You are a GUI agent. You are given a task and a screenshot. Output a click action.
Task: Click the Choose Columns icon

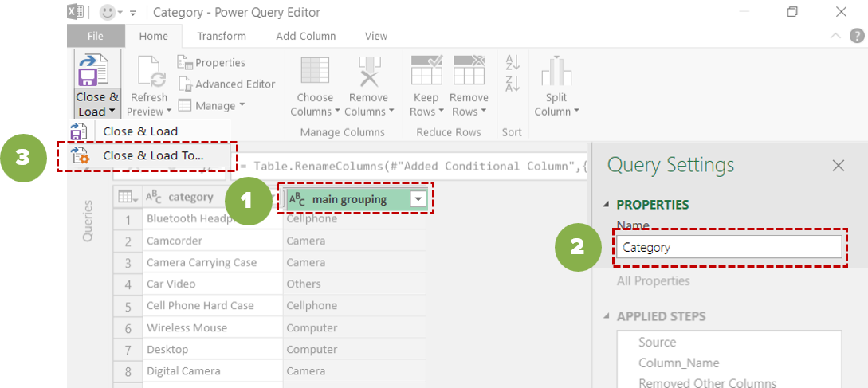(315, 71)
